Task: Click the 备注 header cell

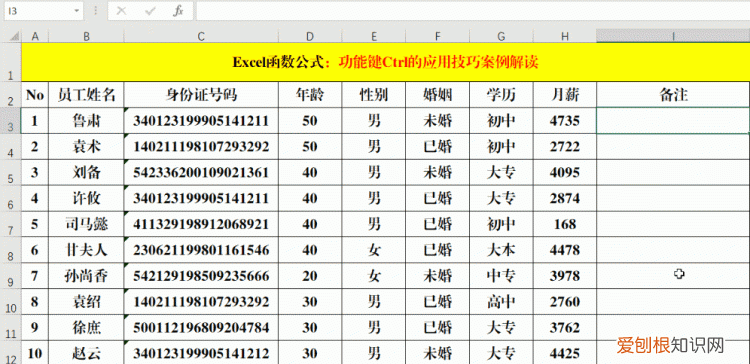Action: tap(673, 95)
